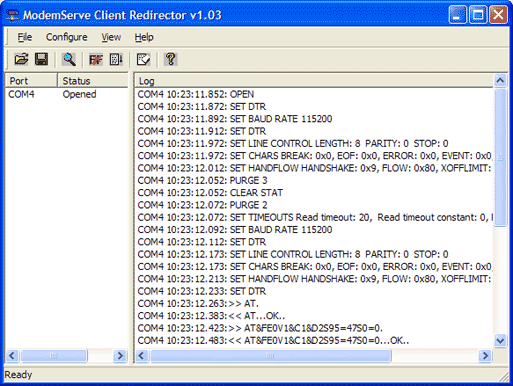Viewport: 513px width, 386px height.
Task: Click the log vertical scrollbar up arrow
Action: pyautogui.click(x=500, y=80)
